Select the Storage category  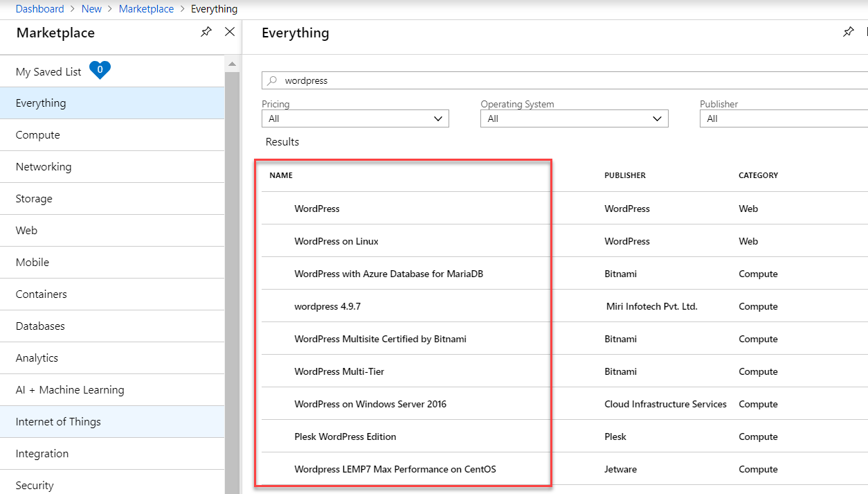(112, 199)
